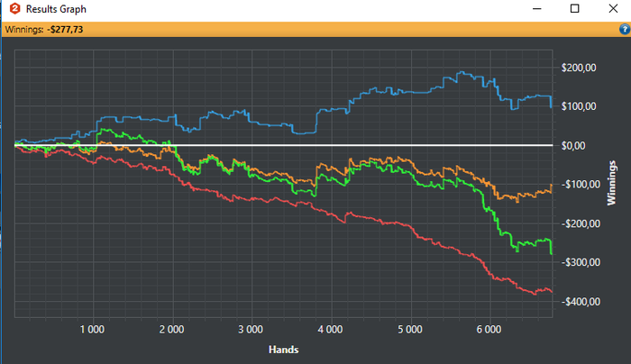Click the -$300,00 y-axis label
Viewport: 631px width, 364px height.
[x=581, y=262]
